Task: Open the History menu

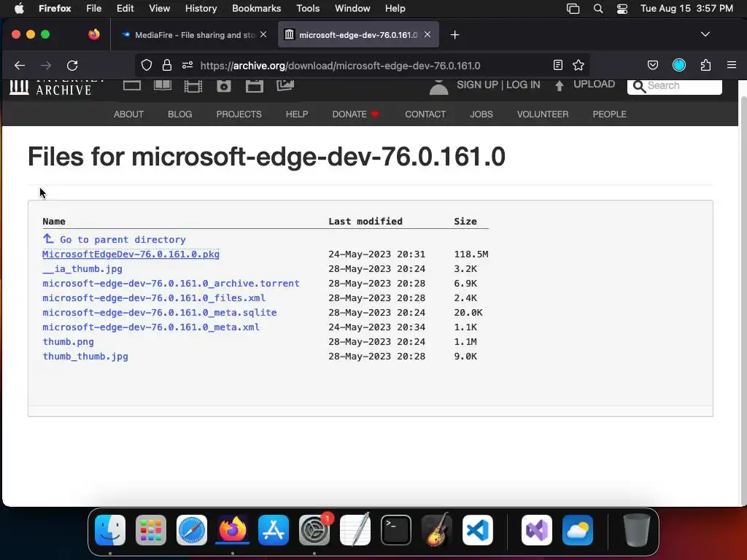Action: [201, 8]
